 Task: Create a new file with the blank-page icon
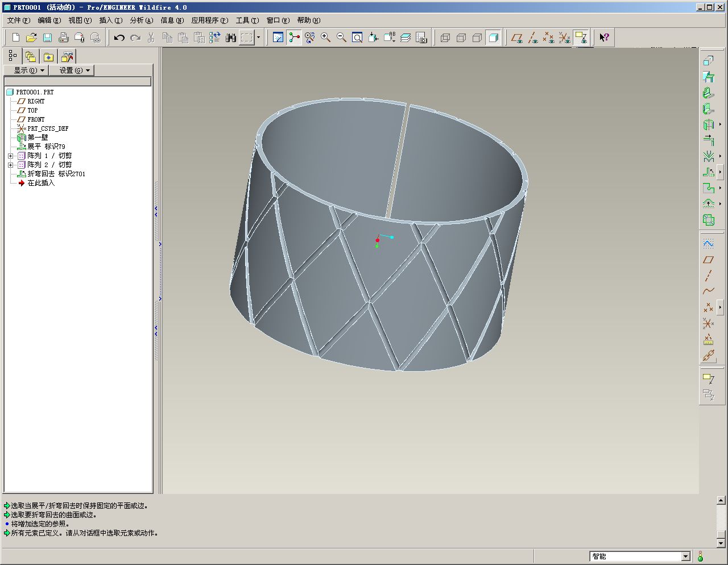pos(16,38)
